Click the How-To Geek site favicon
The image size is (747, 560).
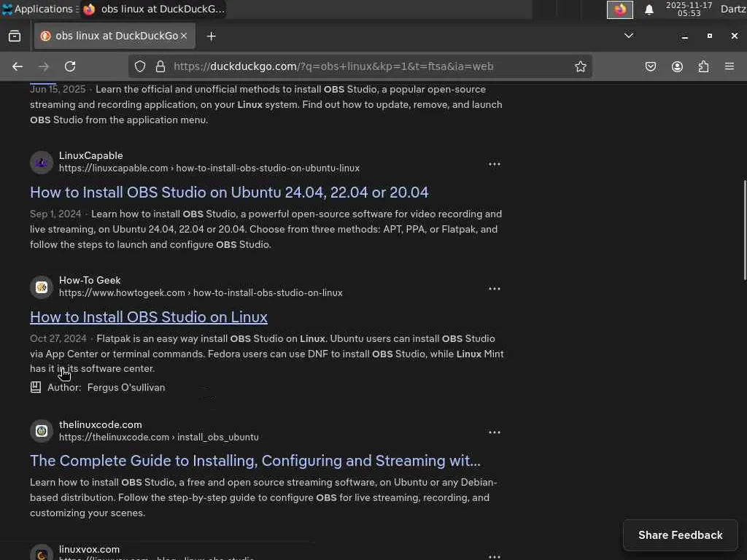(42, 287)
